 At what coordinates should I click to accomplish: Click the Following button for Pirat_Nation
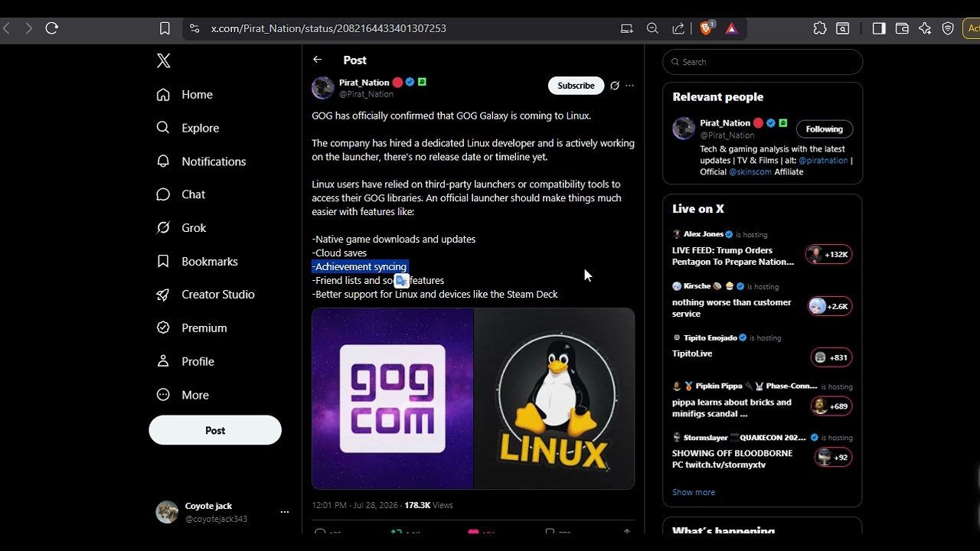(x=824, y=129)
